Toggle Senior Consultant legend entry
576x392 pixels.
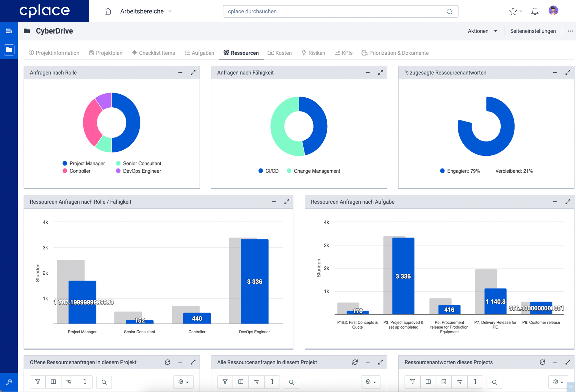pos(139,163)
